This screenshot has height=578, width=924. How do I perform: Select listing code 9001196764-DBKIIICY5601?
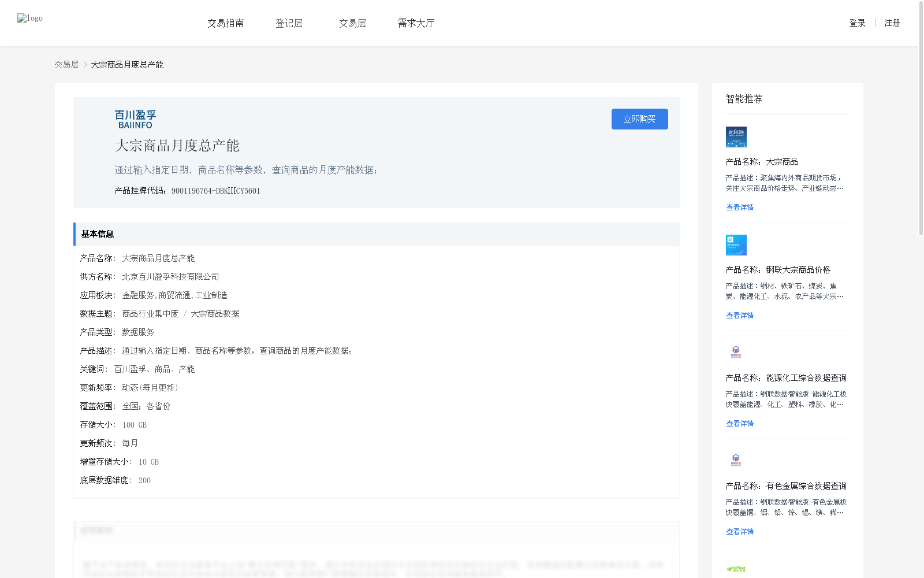[216, 191]
